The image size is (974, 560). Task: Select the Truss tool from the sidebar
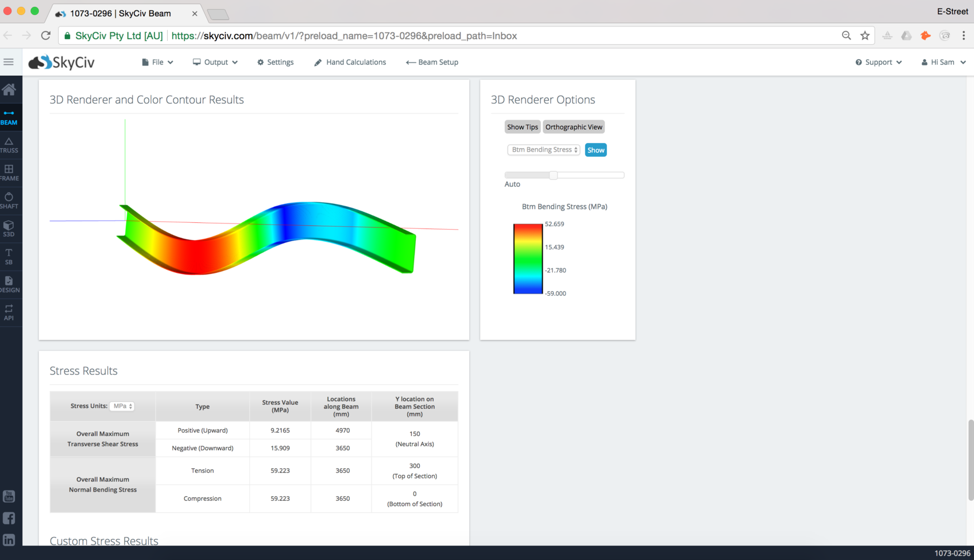[x=10, y=145]
